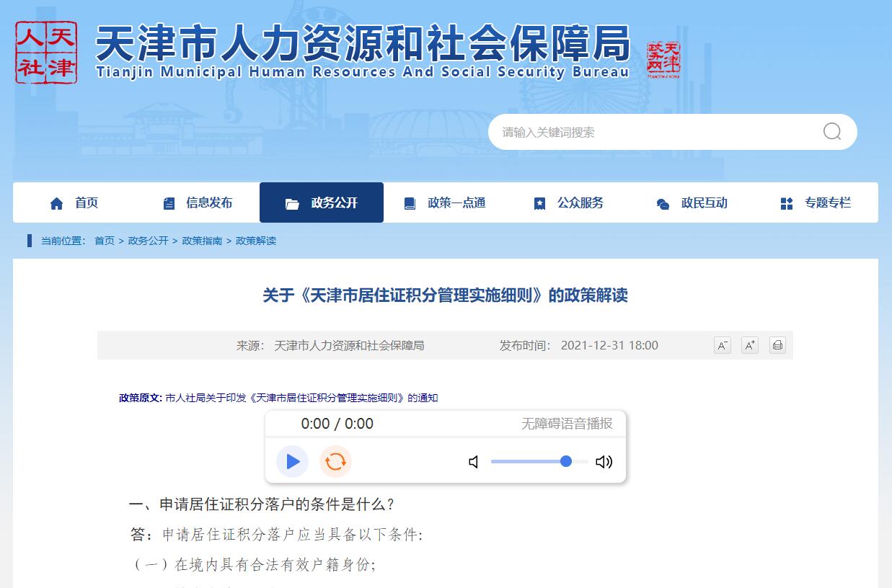Click the line (一)在境内具有合法有效户籍身份
Screen dimensions: 892x588
(254, 565)
